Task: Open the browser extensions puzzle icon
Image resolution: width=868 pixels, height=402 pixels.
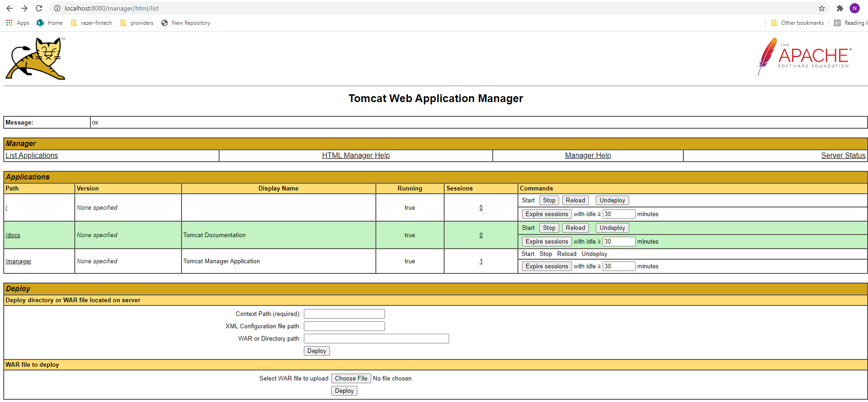Action: (840, 8)
